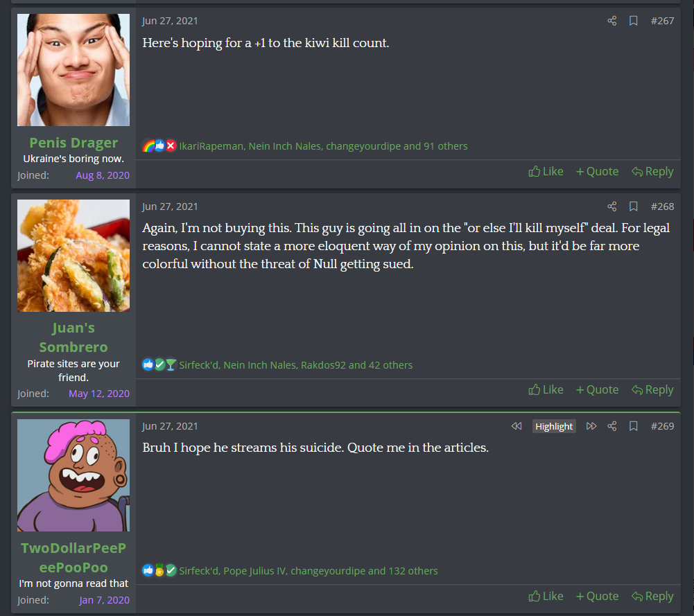Open Juan's Sombrero username profile link
694x616 pixels.
(x=73, y=337)
